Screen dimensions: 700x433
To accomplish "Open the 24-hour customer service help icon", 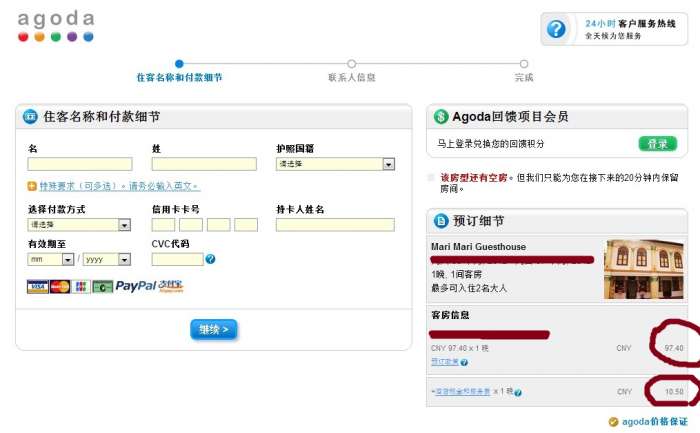I will point(556,29).
